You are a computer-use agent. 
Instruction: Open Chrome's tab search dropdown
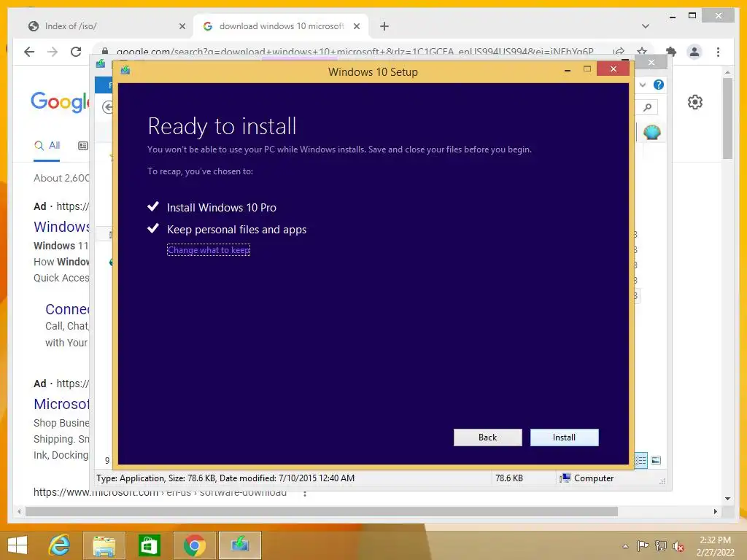click(645, 26)
